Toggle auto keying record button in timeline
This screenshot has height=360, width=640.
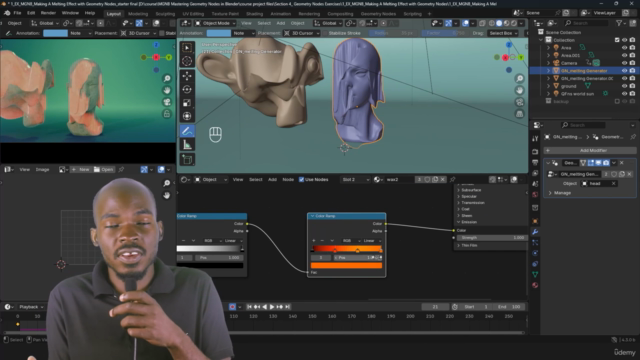click(x=232, y=307)
